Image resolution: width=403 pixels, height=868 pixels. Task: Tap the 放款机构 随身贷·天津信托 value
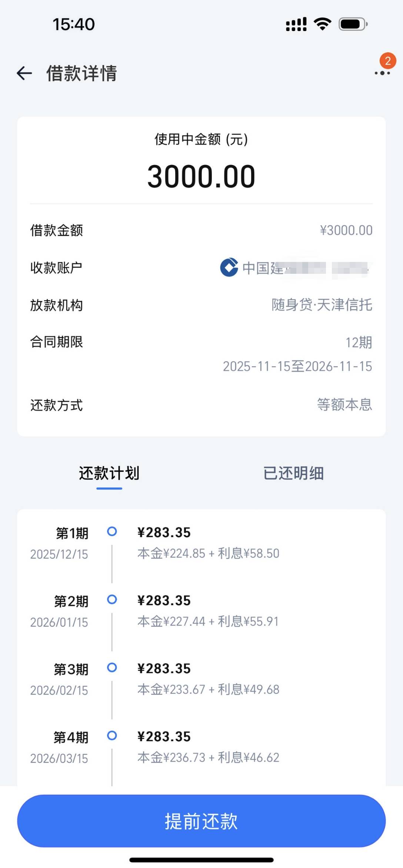322,305
